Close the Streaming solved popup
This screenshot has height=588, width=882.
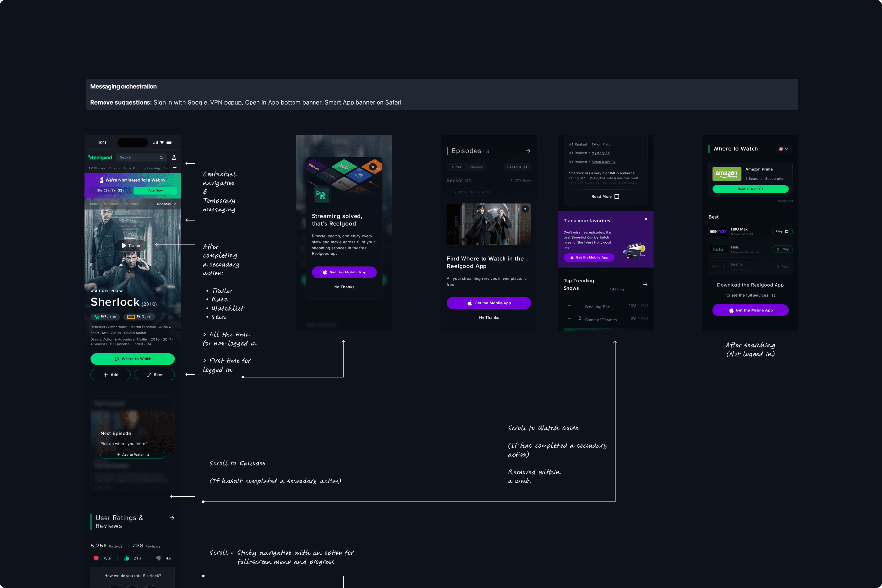373,167
